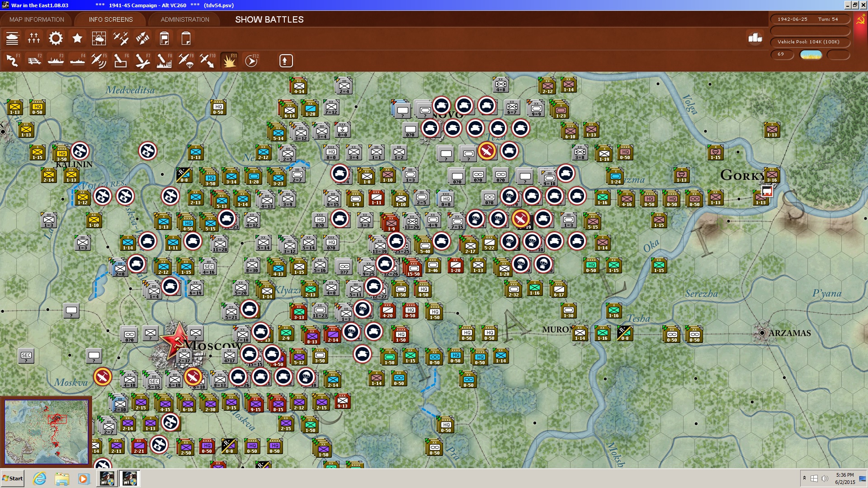The height and width of the screenshot is (488, 868).
Task: Click the date and Turn 54 field
Action: [810, 19]
